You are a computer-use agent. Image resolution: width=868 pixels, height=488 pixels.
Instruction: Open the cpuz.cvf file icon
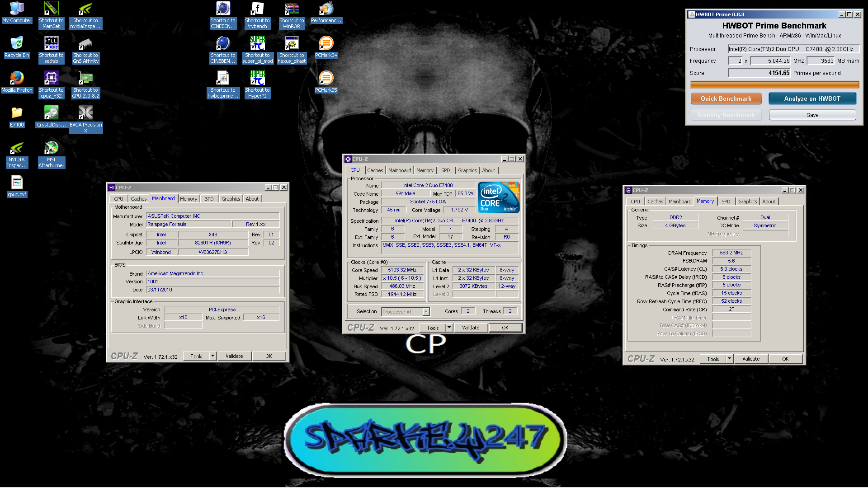(17, 187)
